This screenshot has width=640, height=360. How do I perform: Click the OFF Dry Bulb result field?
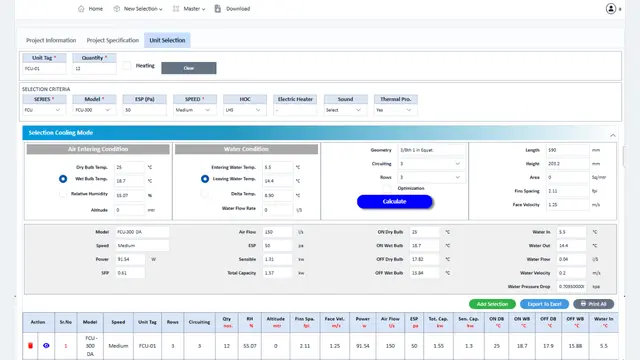click(x=424, y=259)
